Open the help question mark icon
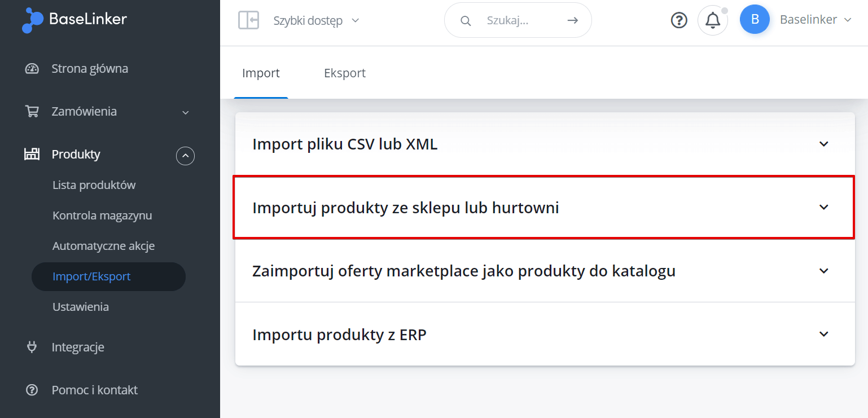Viewport: 868px width, 418px height. [679, 20]
